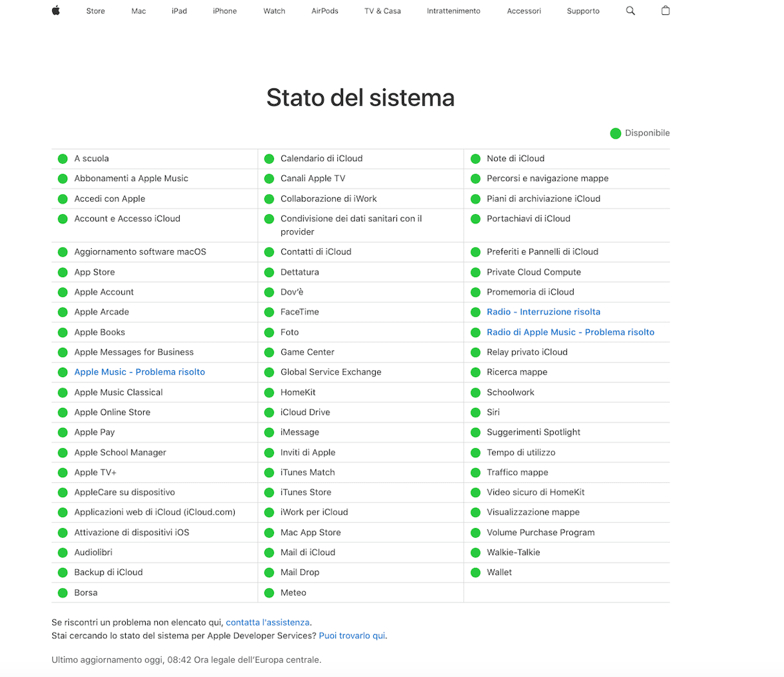Click the green Disponibile legend dot
The width and height of the screenshot is (784, 677).
point(616,133)
